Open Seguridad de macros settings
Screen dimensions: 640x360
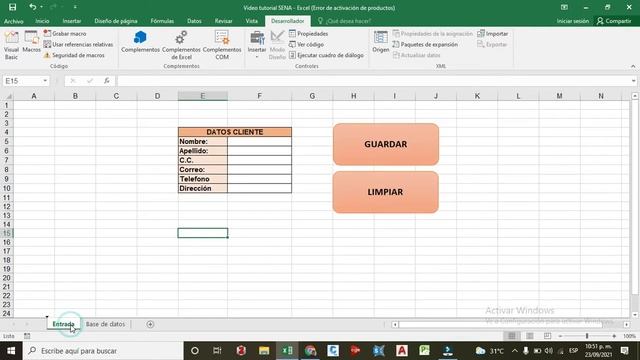74,55
